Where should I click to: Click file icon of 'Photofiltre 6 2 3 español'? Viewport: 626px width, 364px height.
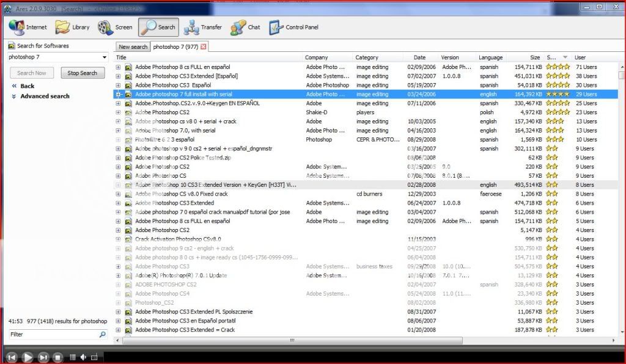[128, 139]
